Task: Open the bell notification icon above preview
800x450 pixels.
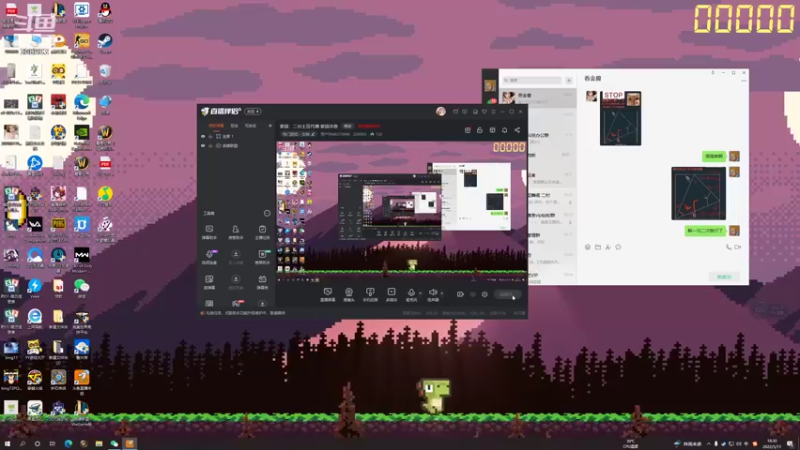Action: pyautogui.click(x=505, y=130)
